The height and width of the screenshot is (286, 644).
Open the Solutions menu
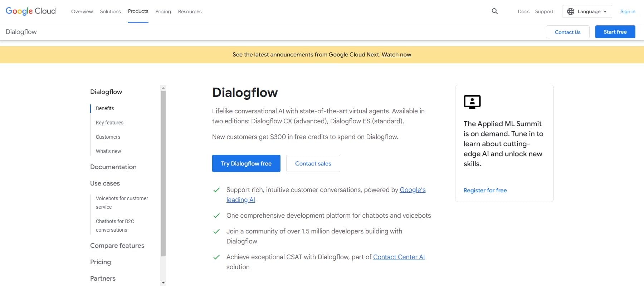pyautogui.click(x=110, y=11)
